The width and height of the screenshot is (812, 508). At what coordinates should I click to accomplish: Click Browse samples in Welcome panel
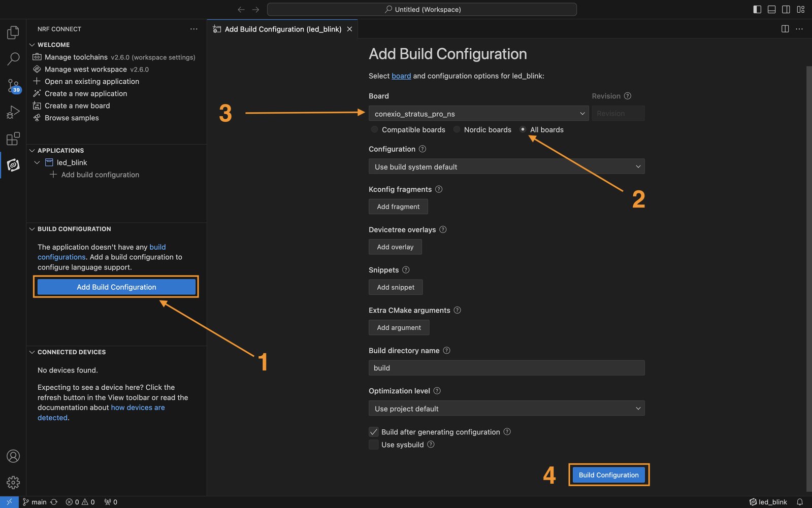click(72, 118)
